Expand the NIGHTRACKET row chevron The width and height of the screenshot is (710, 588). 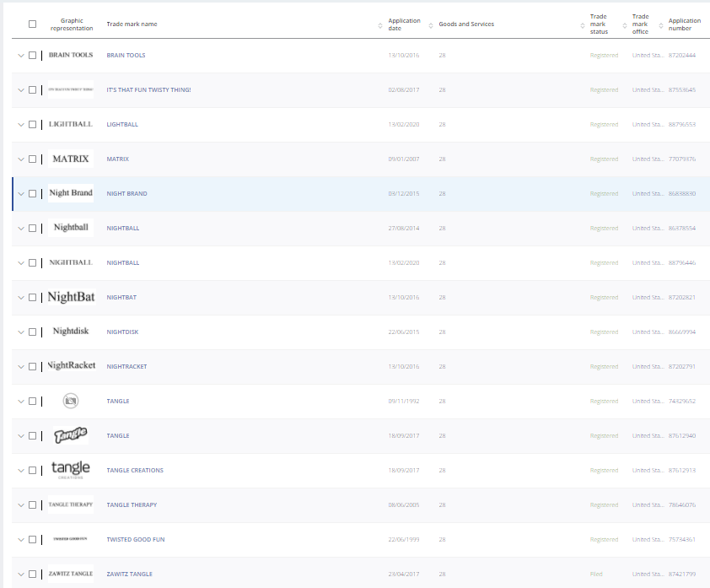tap(21, 367)
